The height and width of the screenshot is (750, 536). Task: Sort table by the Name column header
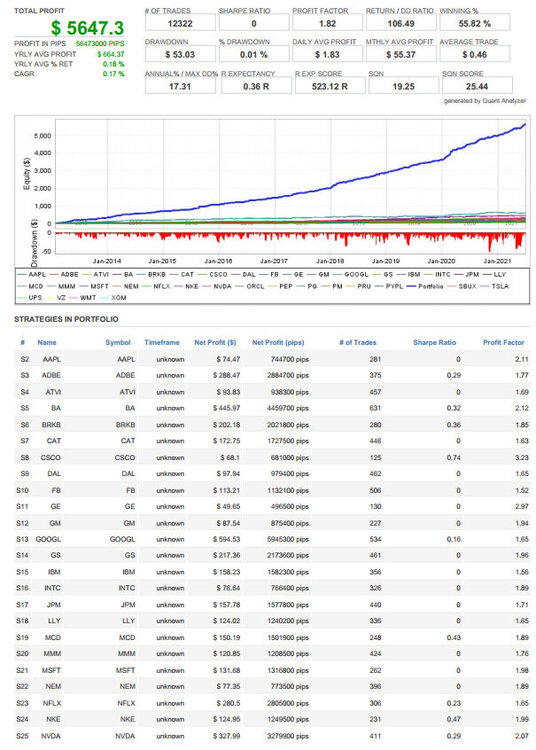(46, 342)
